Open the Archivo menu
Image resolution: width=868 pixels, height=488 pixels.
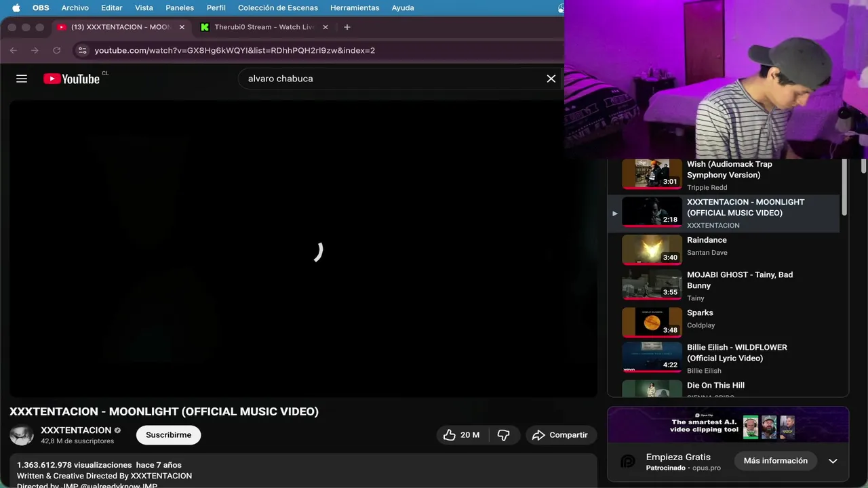75,8
